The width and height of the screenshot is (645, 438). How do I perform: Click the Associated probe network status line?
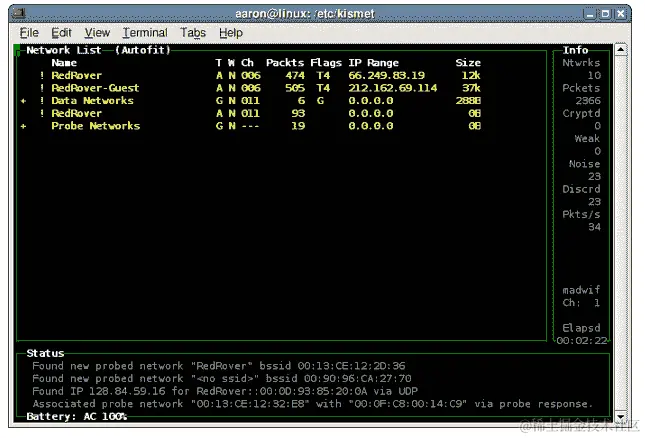313,404
